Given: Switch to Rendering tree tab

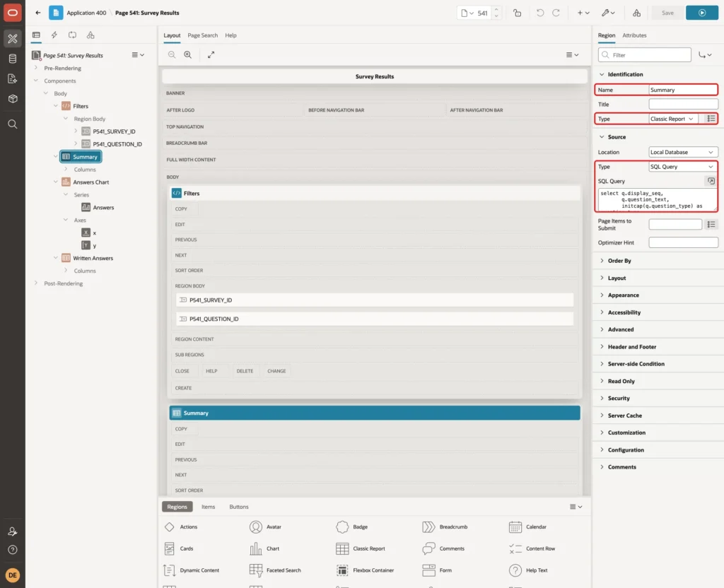Looking at the screenshot, I should 36,35.
